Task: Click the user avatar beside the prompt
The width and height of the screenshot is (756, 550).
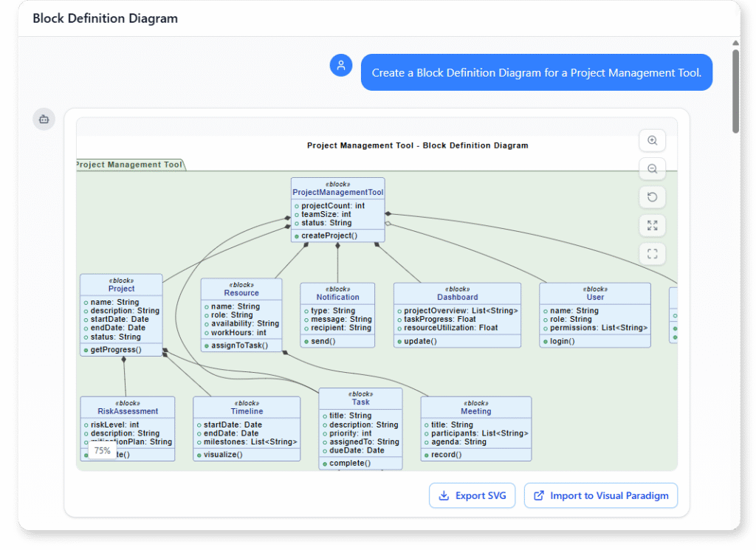Action: click(x=340, y=65)
